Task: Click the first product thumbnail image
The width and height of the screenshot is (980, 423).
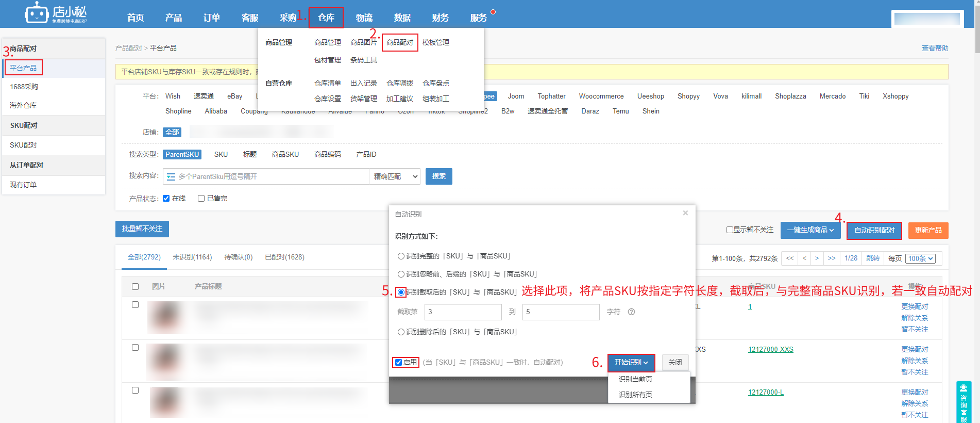Action: [166, 317]
